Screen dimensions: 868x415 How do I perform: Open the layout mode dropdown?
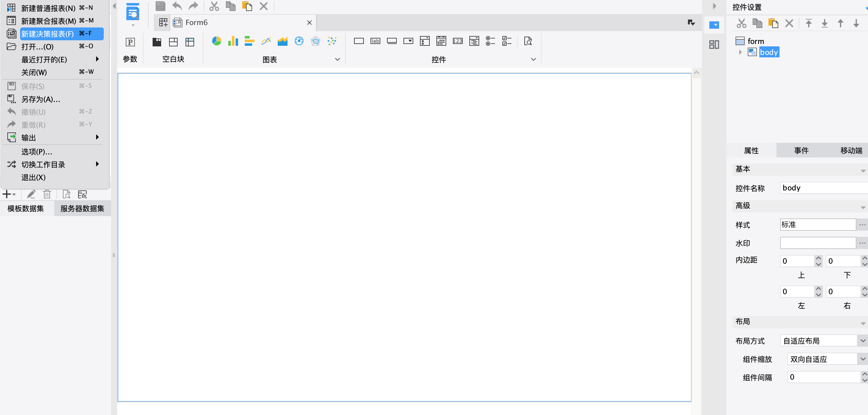863,341
